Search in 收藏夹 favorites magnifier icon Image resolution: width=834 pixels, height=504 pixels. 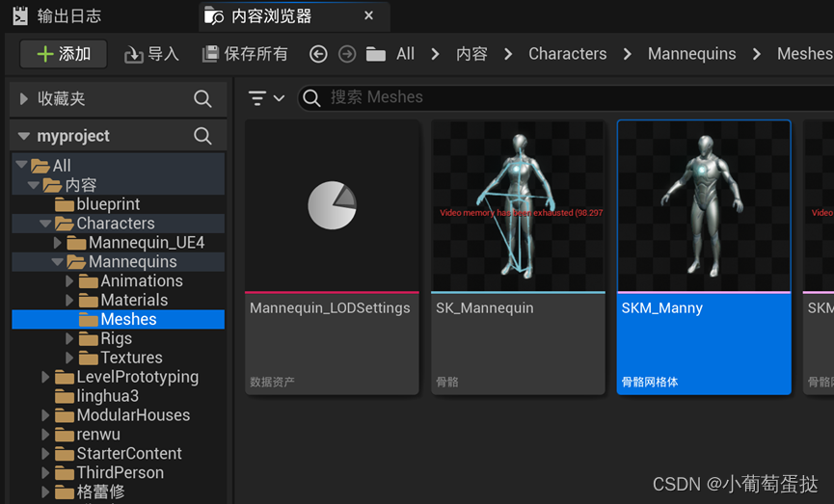[x=202, y=98]
